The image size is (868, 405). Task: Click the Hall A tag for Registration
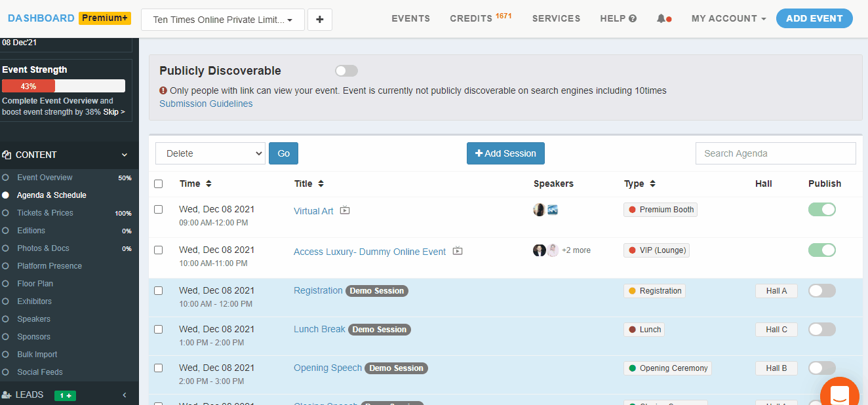776,291
